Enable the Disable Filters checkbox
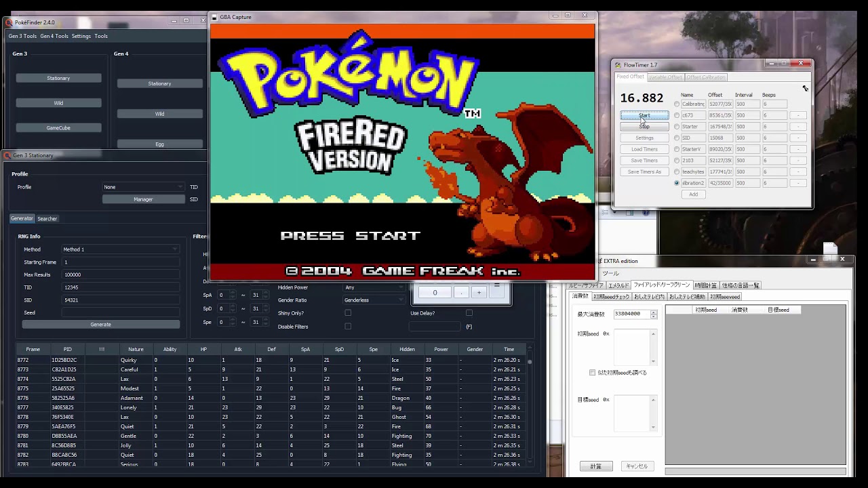This screenshot has width=868, height=488. (348, 327)
